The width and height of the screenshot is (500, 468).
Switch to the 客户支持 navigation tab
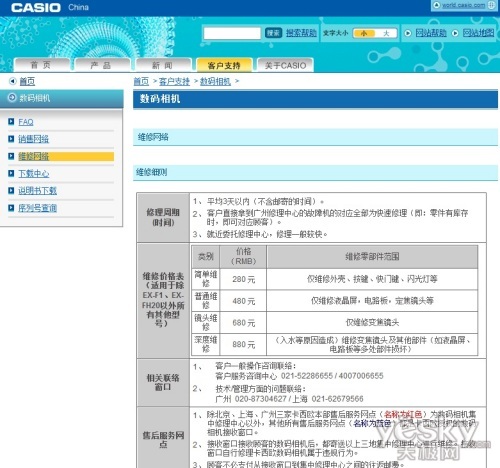[x=224, y=65]
